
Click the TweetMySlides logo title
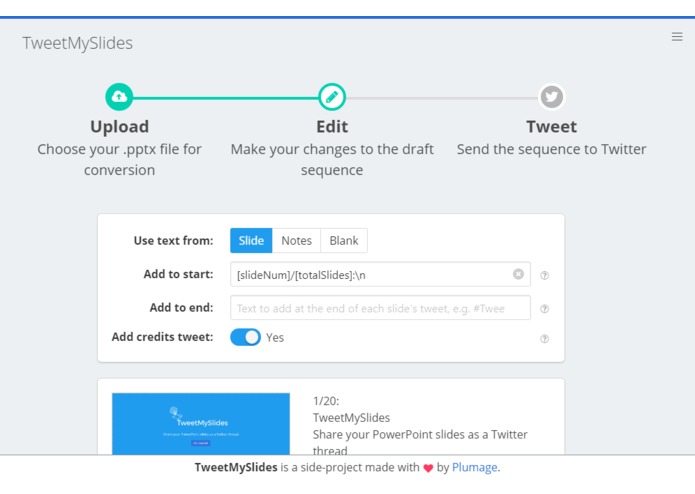click(78, 43)
